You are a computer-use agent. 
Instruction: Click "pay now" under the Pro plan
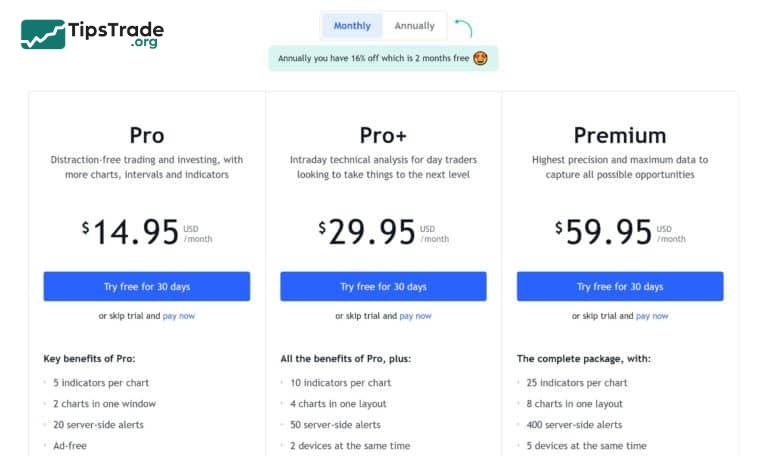pos(179,316)
